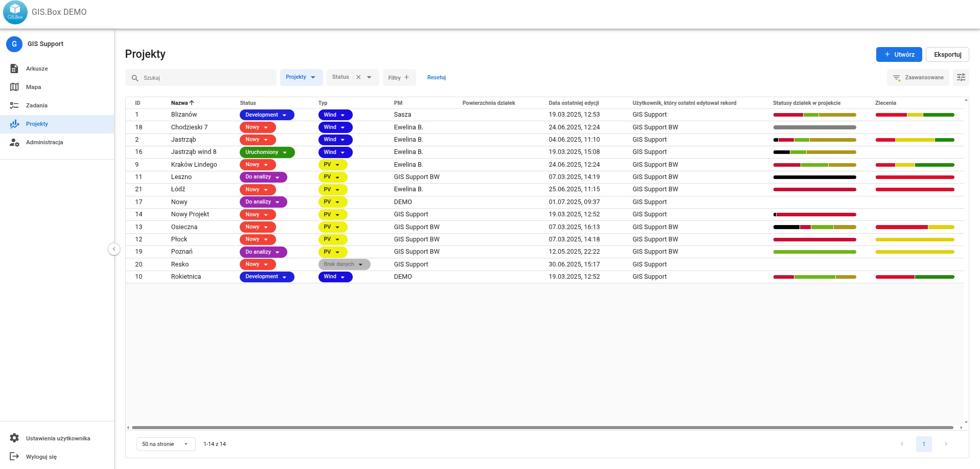
Task: Click the Wyloguj się logout icon
Action: pos(14,456)
